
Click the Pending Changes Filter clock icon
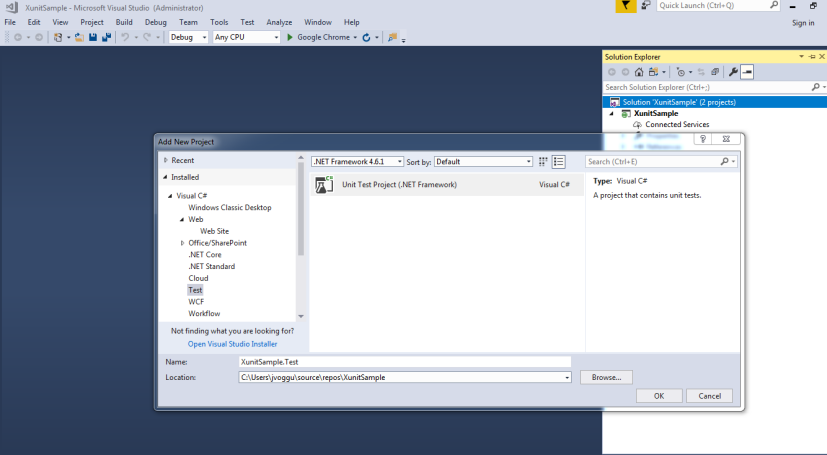(681, 72)
